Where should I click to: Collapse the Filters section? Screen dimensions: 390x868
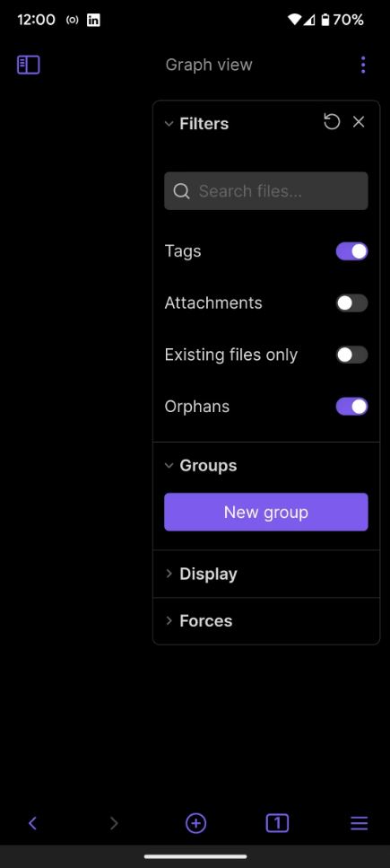(196, 124)
